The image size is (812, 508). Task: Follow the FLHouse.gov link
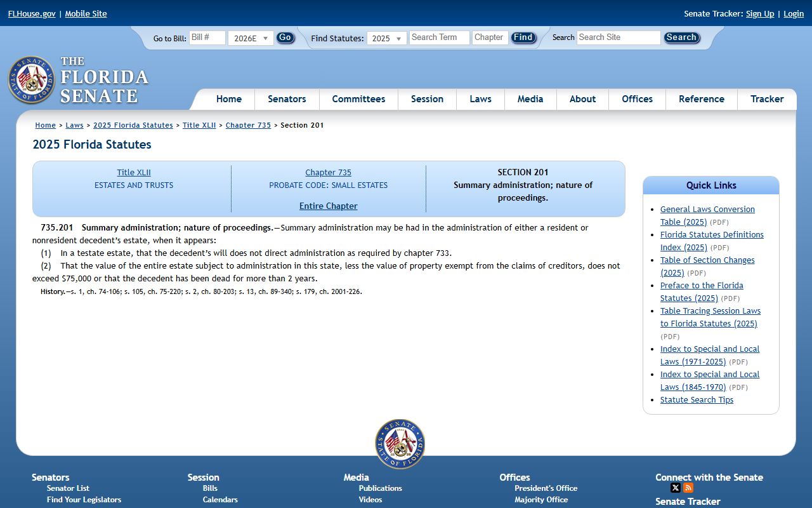32,13
